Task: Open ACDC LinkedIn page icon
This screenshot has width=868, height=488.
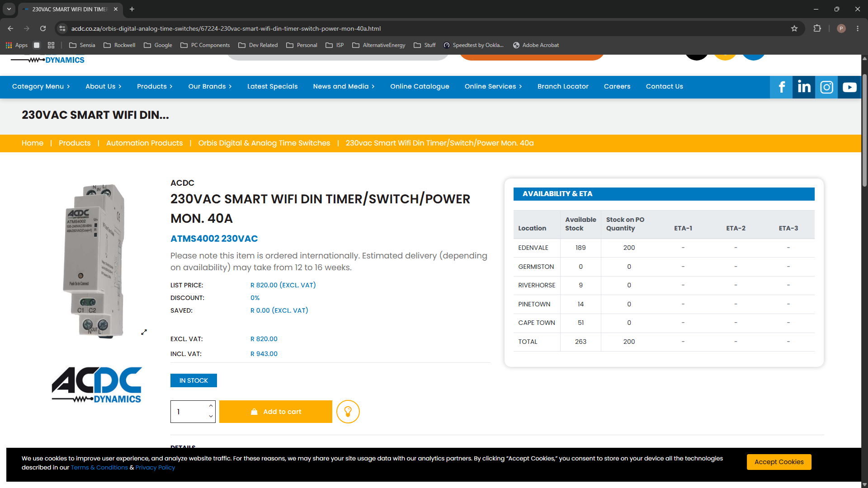Action: click(804, 87)
